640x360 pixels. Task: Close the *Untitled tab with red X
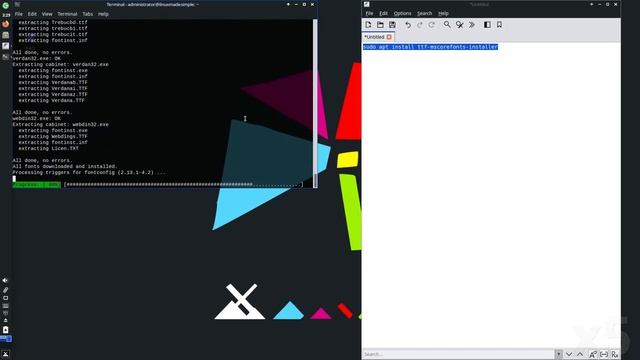389,37
